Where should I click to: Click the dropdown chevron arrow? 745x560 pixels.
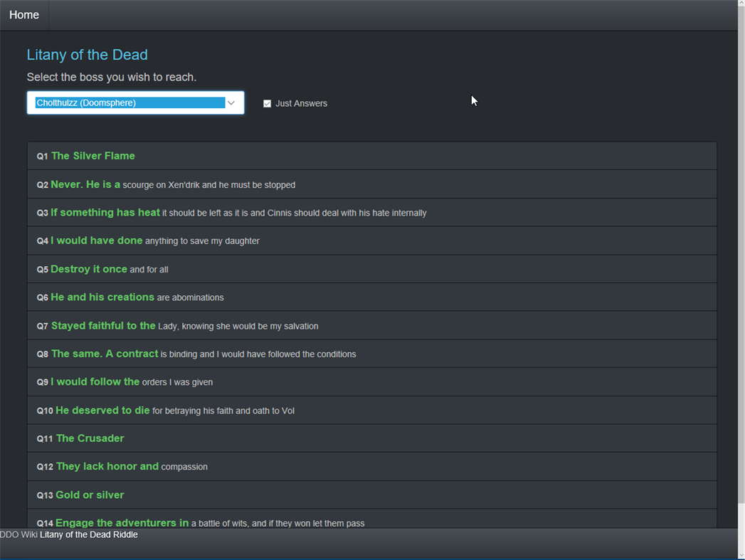tap(231, 102)
